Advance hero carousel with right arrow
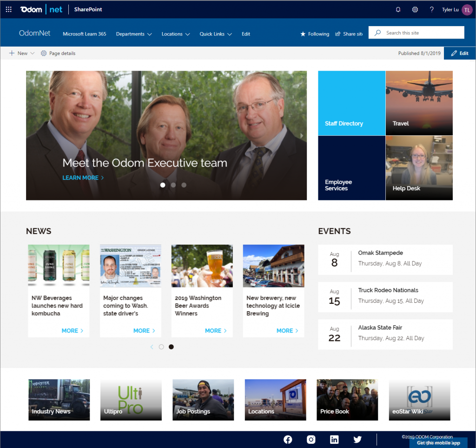Image resolution: width=476 pixels, height=448 pixels. pos(301,136)
